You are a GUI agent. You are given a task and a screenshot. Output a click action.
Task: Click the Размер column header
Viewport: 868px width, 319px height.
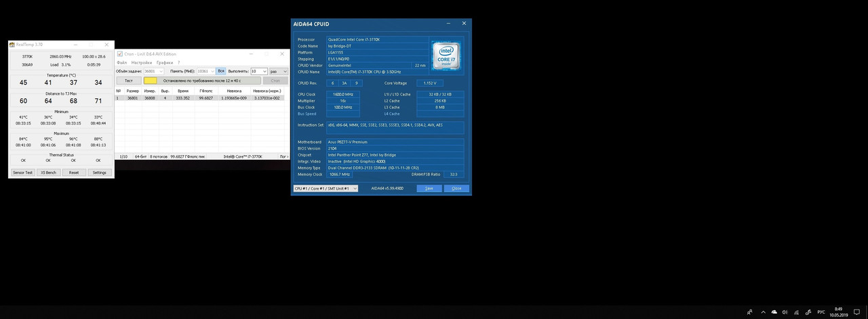pyautogui.click(x=133, y=91)
